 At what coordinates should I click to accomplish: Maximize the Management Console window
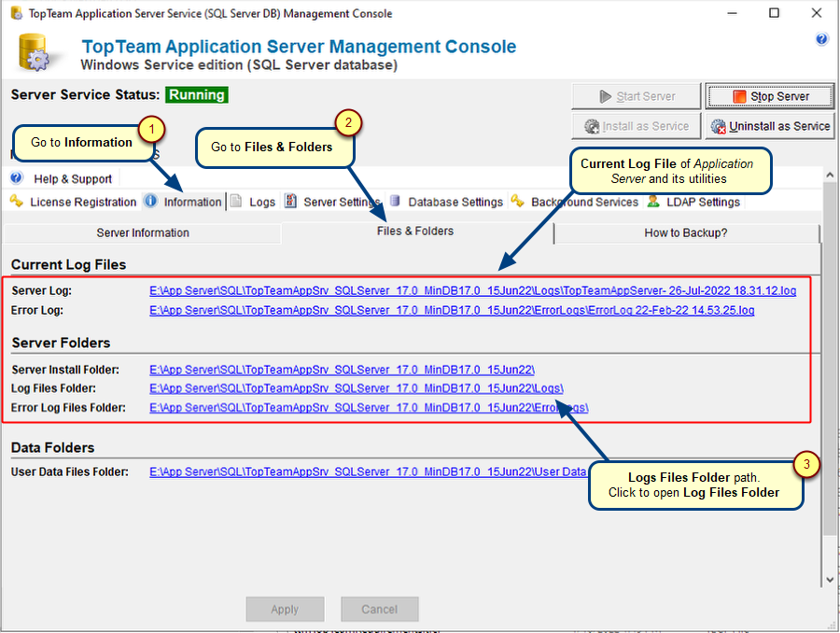click(x=774, y=13)
